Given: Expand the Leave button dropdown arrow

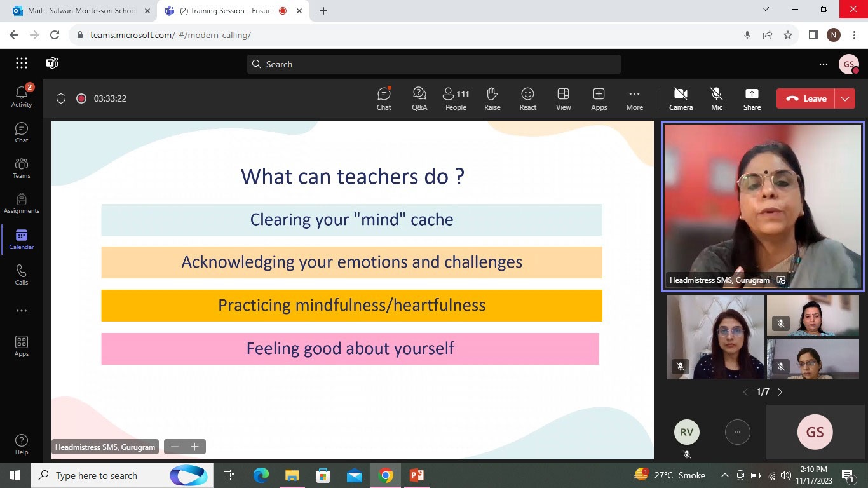Looking at the screenshot, I should point(845,98).
